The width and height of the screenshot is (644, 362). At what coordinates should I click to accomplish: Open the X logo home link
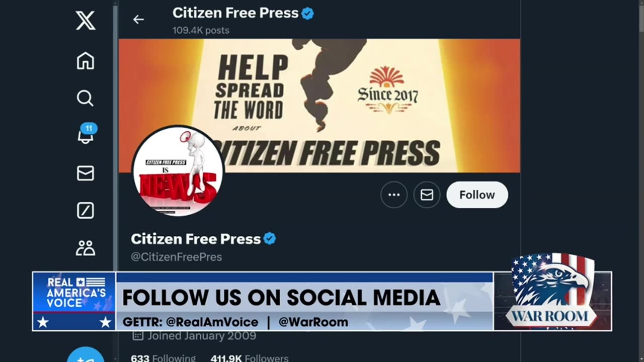click(x=86, y=20)
